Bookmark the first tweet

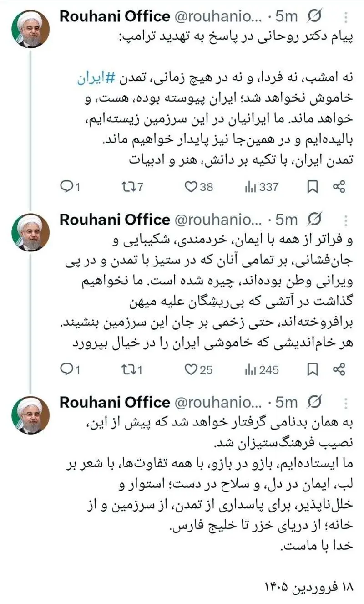312,186
